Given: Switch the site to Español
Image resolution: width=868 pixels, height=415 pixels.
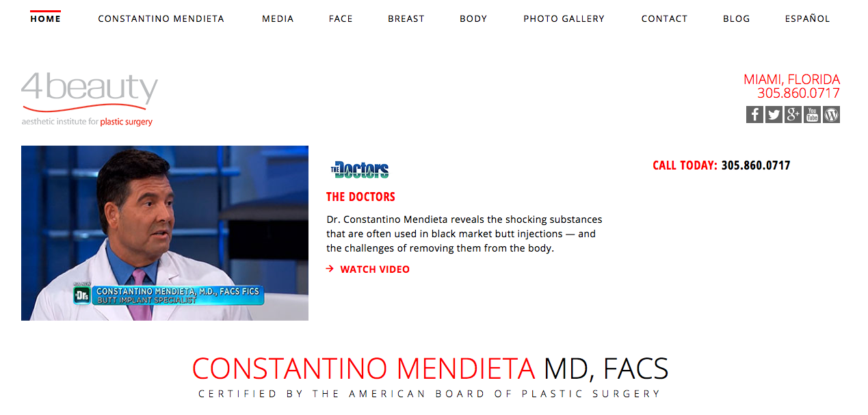Looking at the screenshot, I should click(807, 18).
